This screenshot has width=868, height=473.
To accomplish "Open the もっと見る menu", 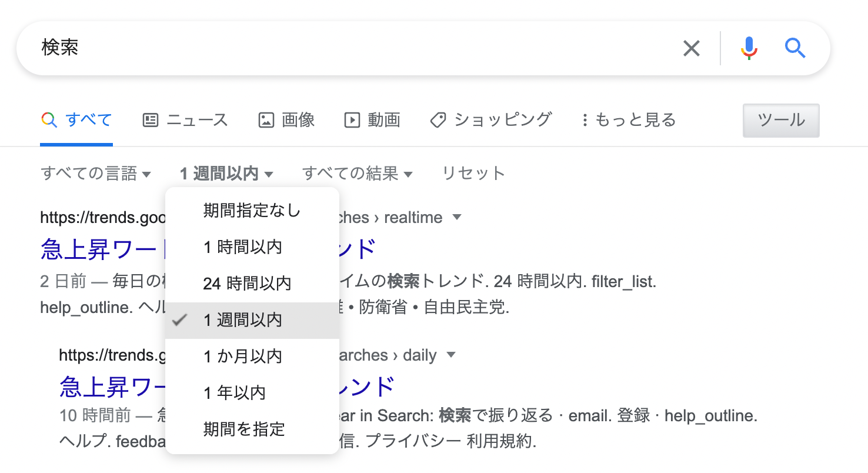I will (628, 120).
